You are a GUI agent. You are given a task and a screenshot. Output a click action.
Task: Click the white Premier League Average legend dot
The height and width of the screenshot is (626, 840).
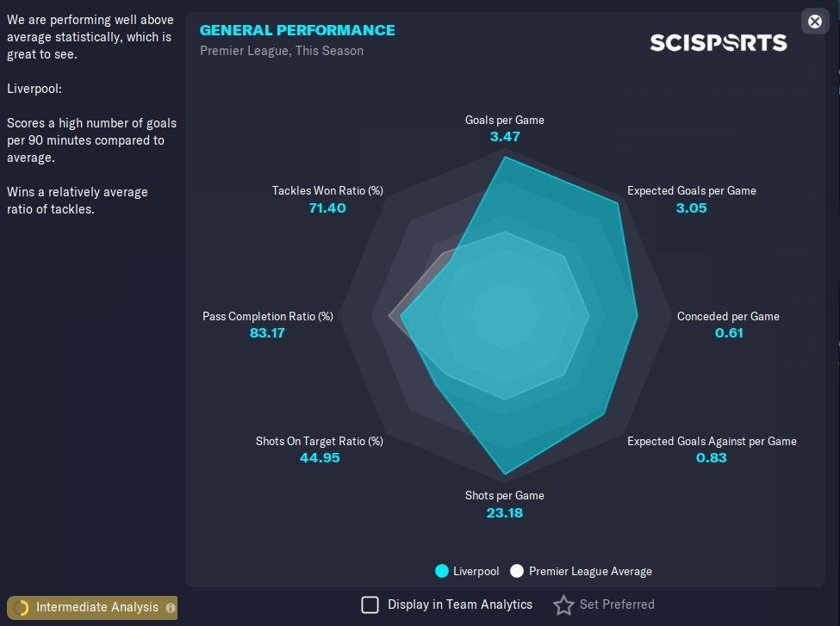(x=517, y=571)
